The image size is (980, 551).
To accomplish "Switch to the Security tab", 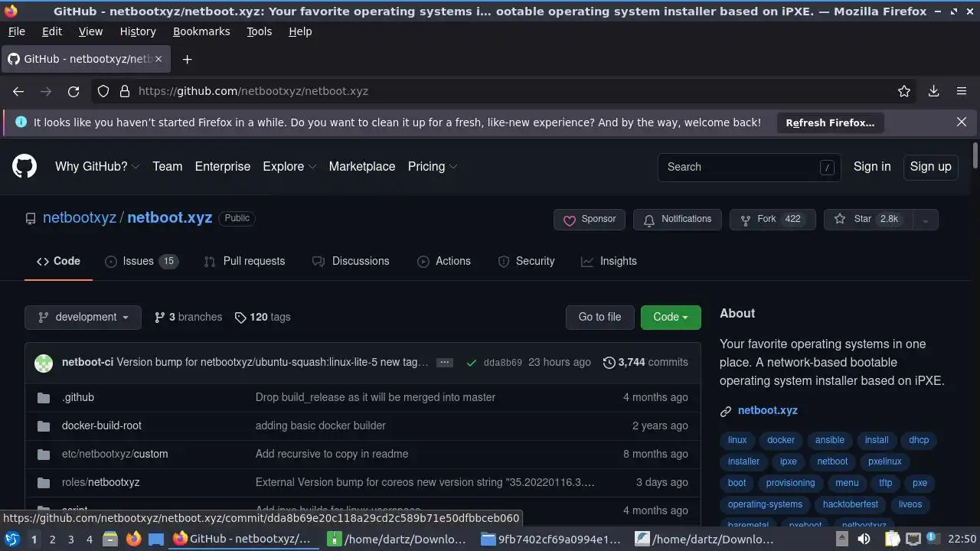I will click(x=526, y=261).
